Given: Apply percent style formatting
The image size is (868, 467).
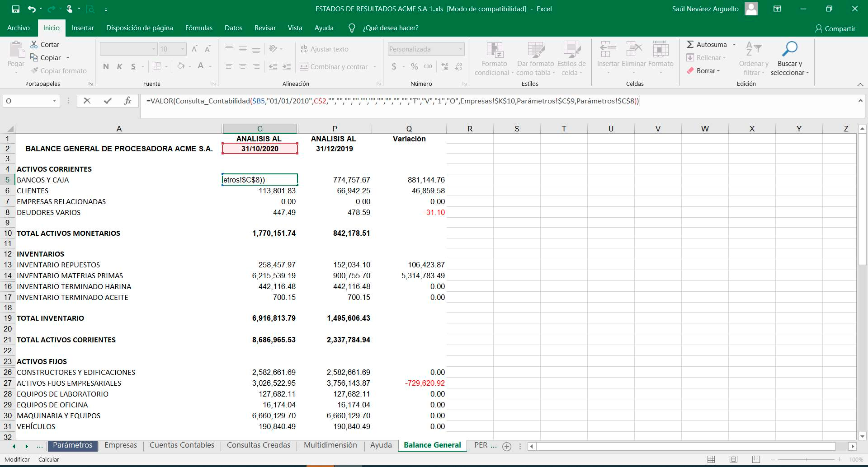Looking at the screenshot, I should coord(414,67).
